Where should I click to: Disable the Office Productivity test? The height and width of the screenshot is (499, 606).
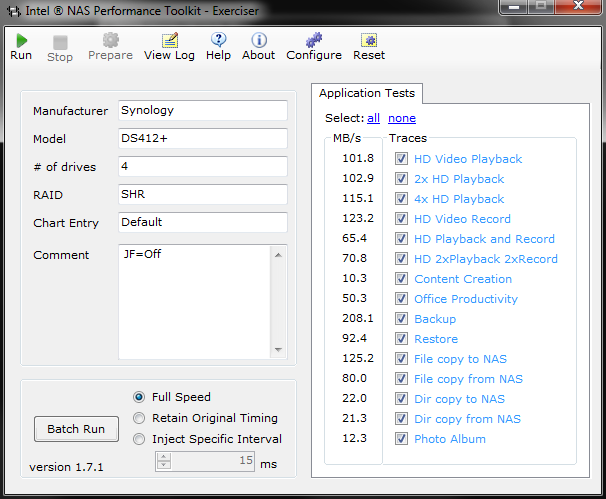401,299
